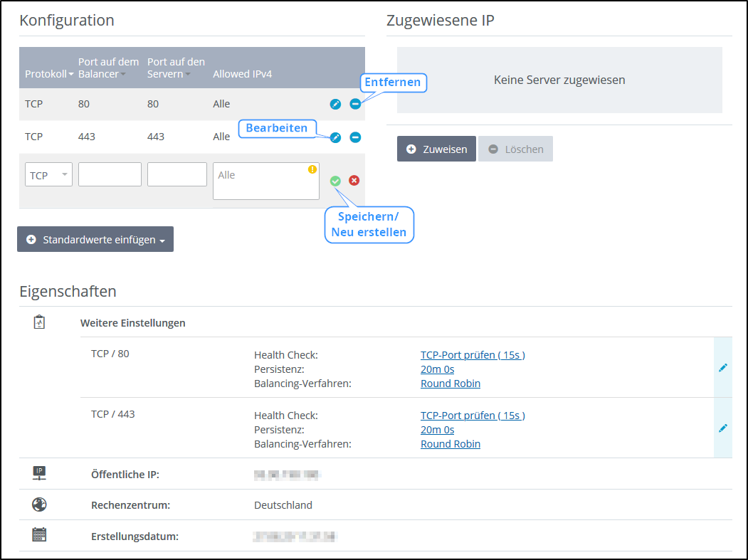Click the empty Balancer port input field

coord(110,174)
